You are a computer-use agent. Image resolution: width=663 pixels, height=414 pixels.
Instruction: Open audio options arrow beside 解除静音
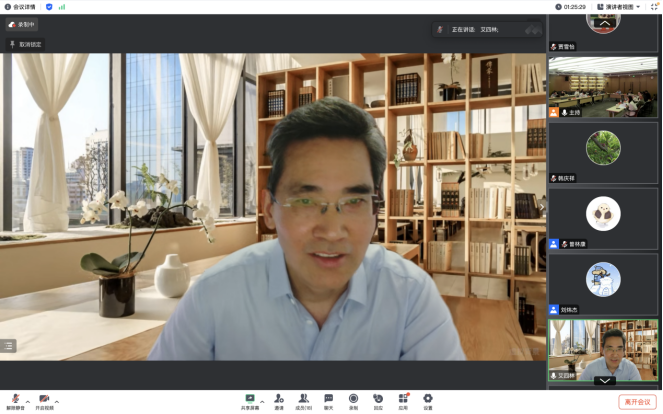(x=28, y=402)
